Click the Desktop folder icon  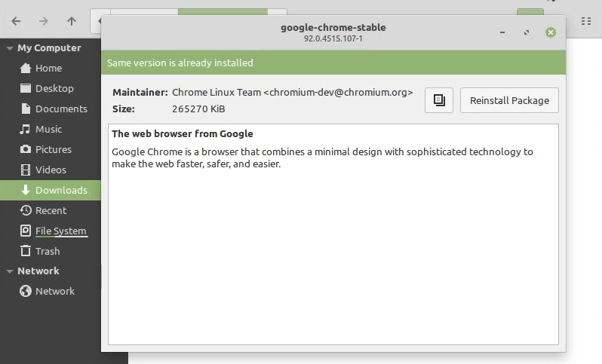[x=26, y=89]
